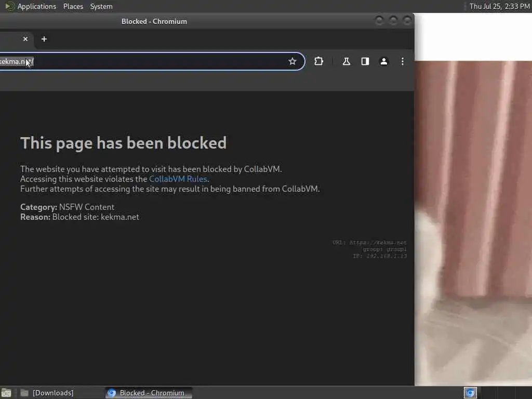532x399 pixels.
Task: Select Blocked - Chromium taskbar button
Action: pyautogui.click(x=148, y=393)
